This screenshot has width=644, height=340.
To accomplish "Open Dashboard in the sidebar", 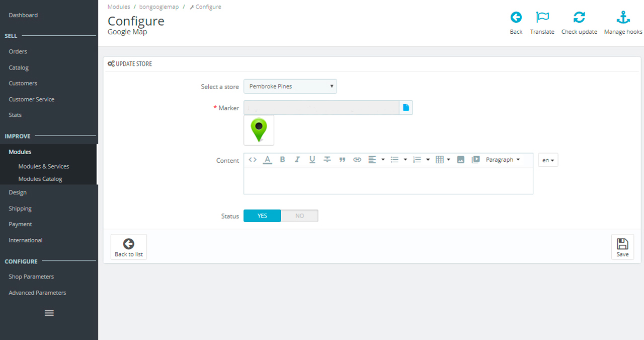I will coord(23,15).
